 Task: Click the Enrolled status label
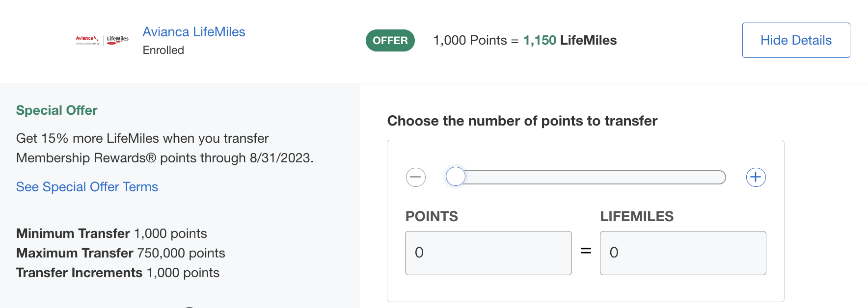click(163, 50)
